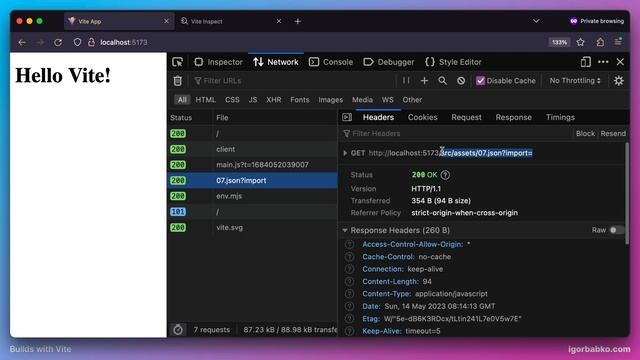Bookmark this page with star
640x360 pixels.
(x=580, y=42)
